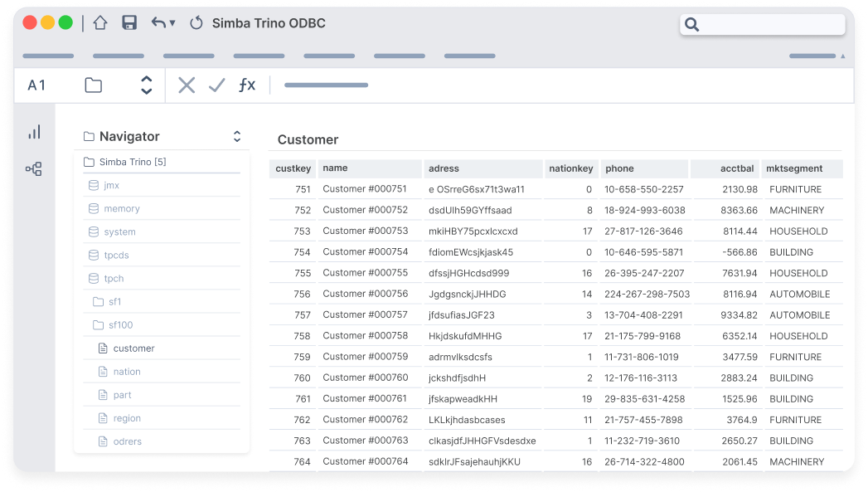
Task: Click the Save icon in the title bar
Action: coord(129,23)
